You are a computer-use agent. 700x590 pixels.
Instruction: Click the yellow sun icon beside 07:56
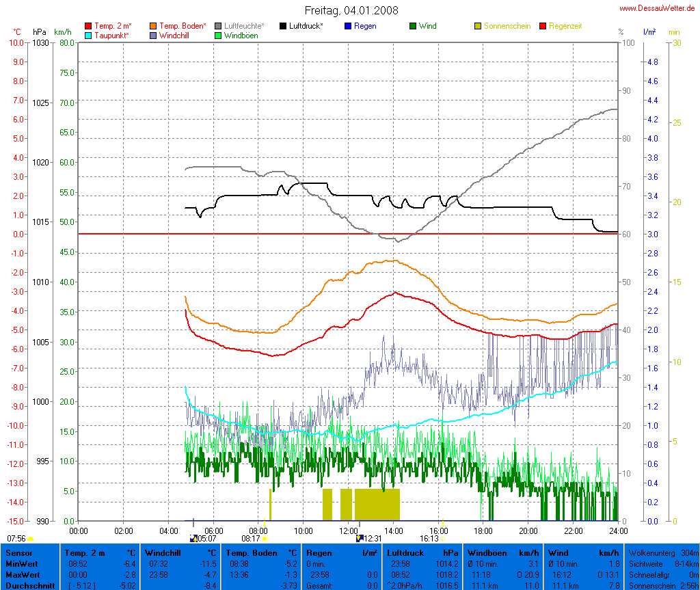click(x=31, y=539)
